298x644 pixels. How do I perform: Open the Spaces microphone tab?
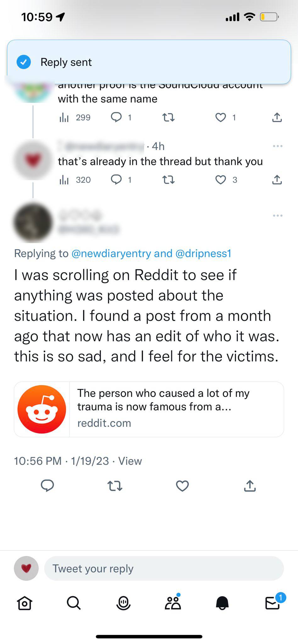pos(123,603)
